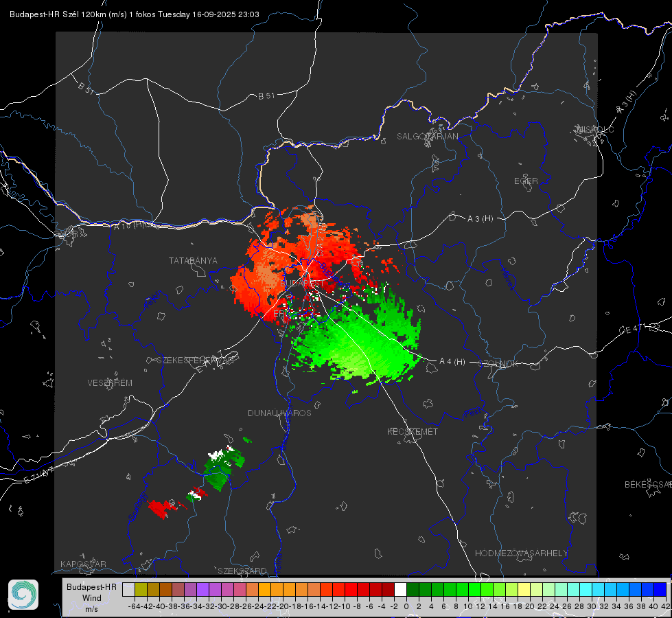Click the HÓDMEZŐVÁSÁRHELY city label
This screenshot has width=672, height=618.
click(x=521, y=553)
